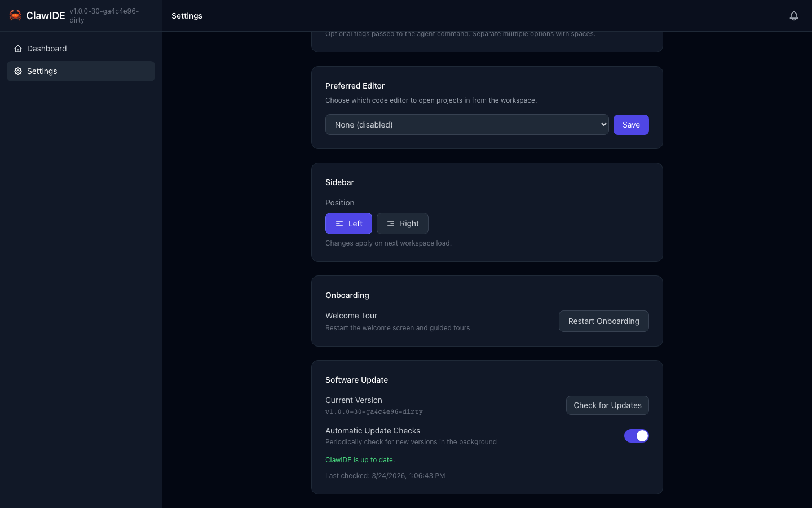Open the notification bell
Viewport: 812px width, 508px height.
coord(794,16)
